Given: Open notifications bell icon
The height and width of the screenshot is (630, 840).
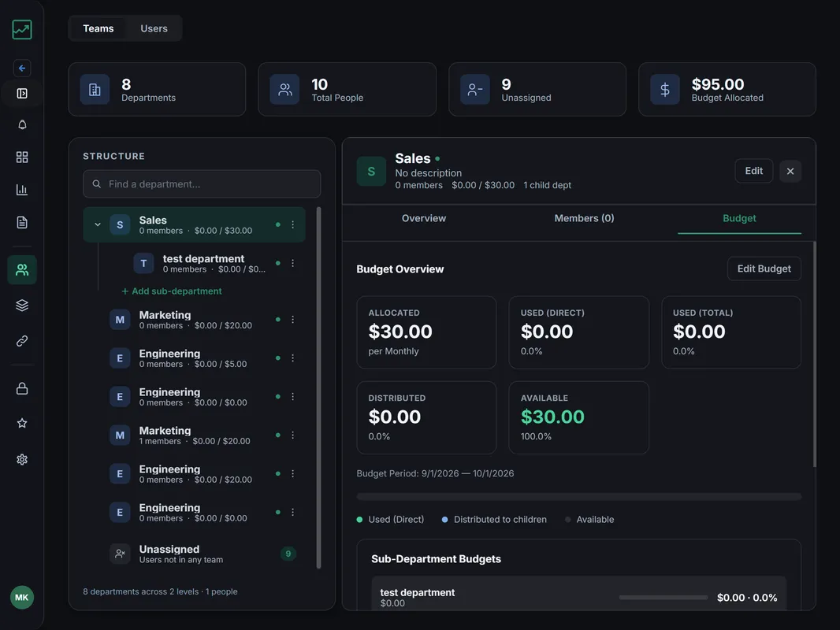Looking at the screenshot, I should coord(22,124).
